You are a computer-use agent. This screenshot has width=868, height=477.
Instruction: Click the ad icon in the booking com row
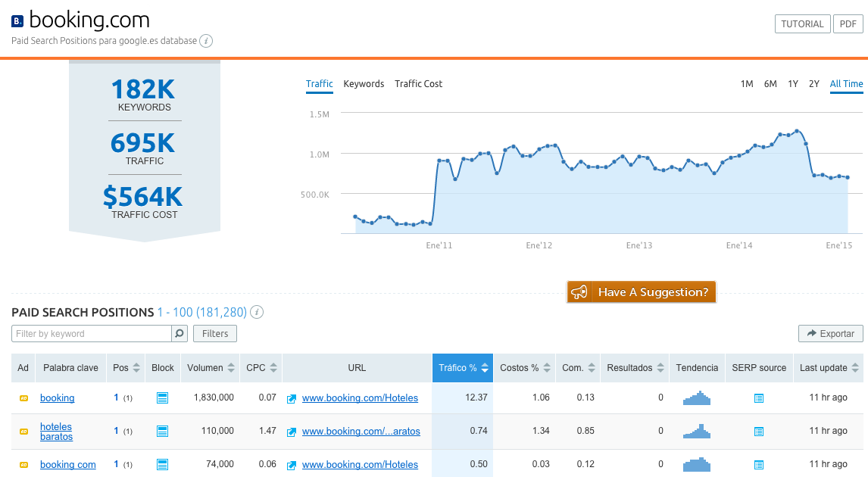23,465
